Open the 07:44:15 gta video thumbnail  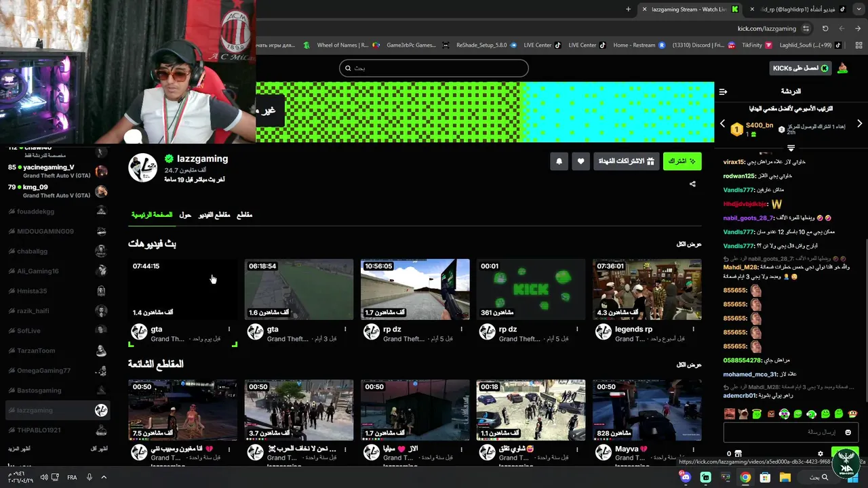(183, 289)
